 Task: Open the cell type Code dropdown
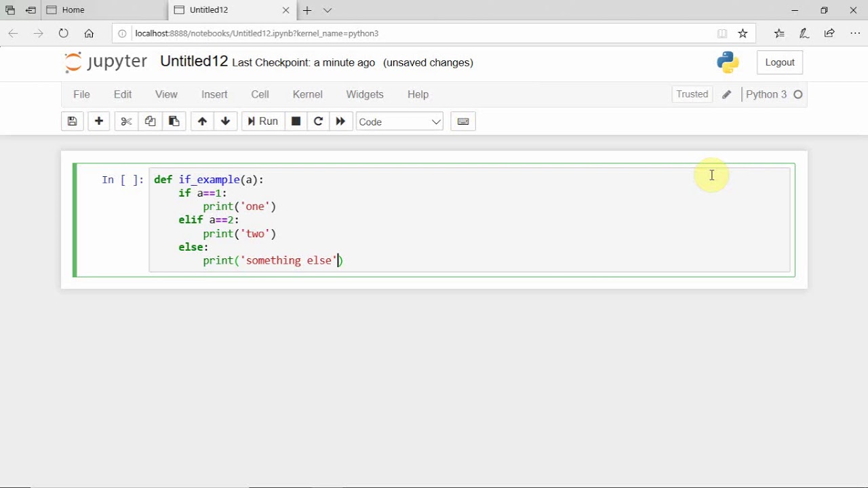click(399, 122)
